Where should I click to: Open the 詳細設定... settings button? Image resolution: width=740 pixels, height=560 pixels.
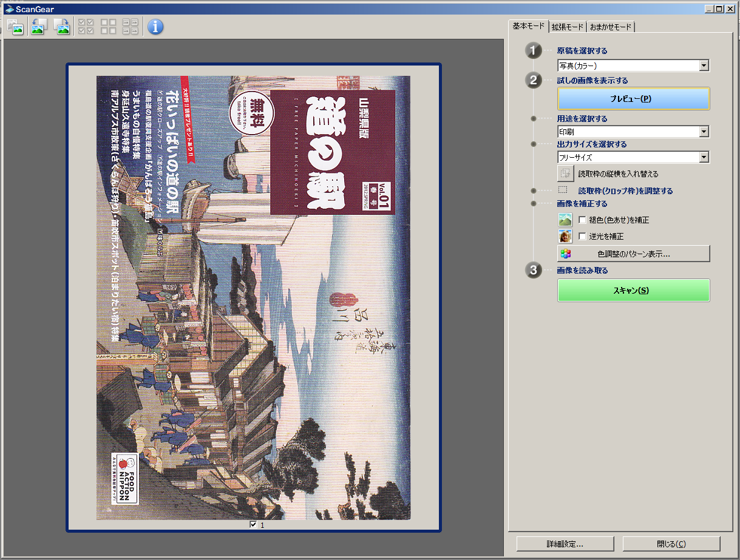tap(565, 544)
